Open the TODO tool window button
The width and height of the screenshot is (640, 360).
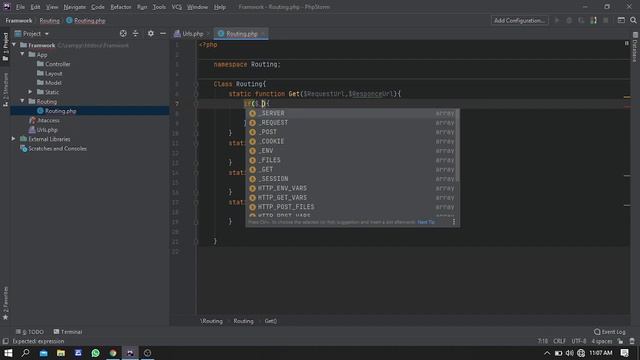30,332
